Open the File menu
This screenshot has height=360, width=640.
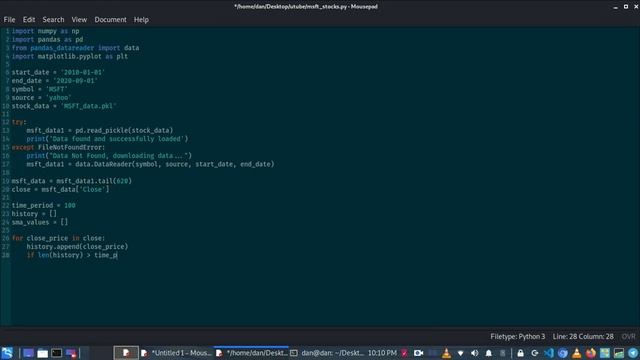tap(9, 20)
